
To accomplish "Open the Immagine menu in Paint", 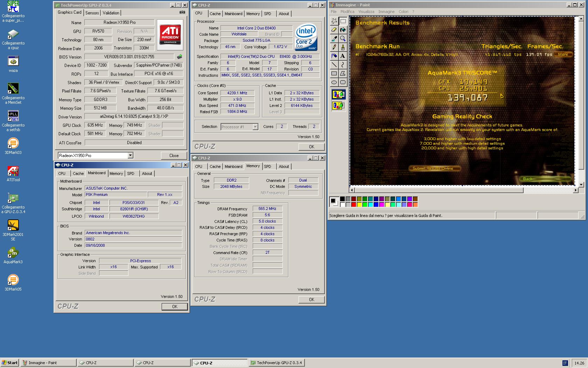I will point(386,12).
